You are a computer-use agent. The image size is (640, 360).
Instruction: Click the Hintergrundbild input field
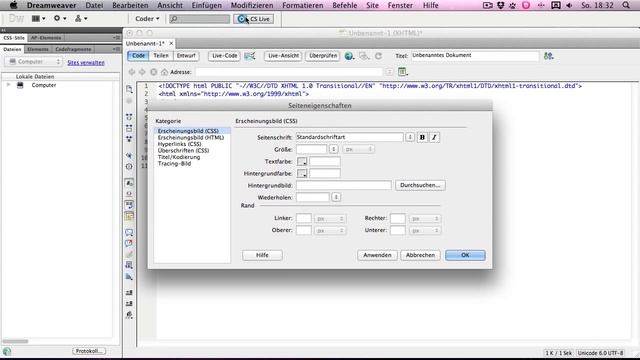[x=344, y=185]
